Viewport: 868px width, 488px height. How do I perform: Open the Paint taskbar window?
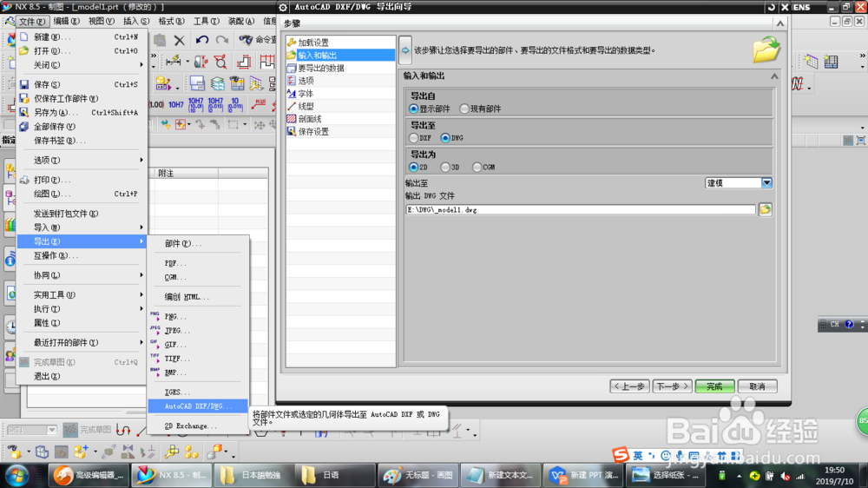[x=418, y=475]
